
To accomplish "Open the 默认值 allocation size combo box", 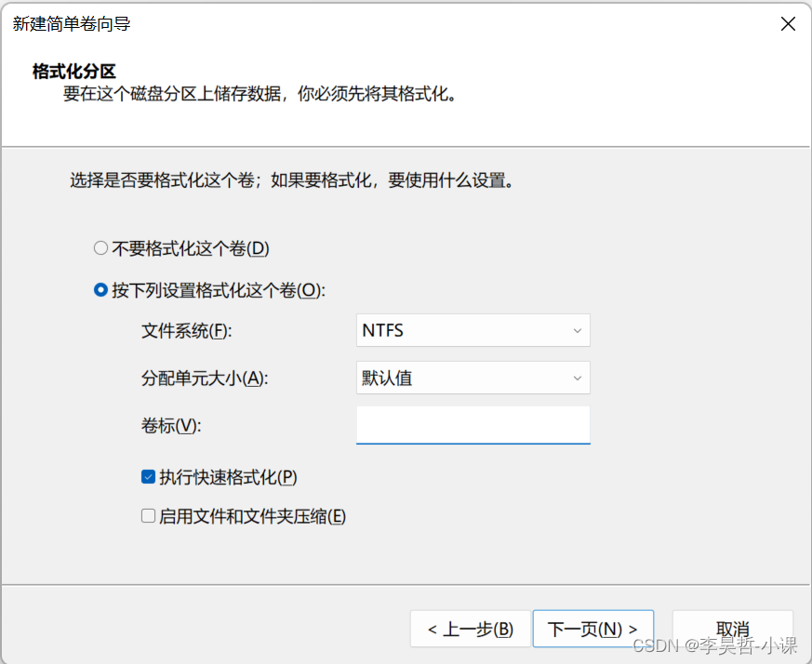I will 473,378.
